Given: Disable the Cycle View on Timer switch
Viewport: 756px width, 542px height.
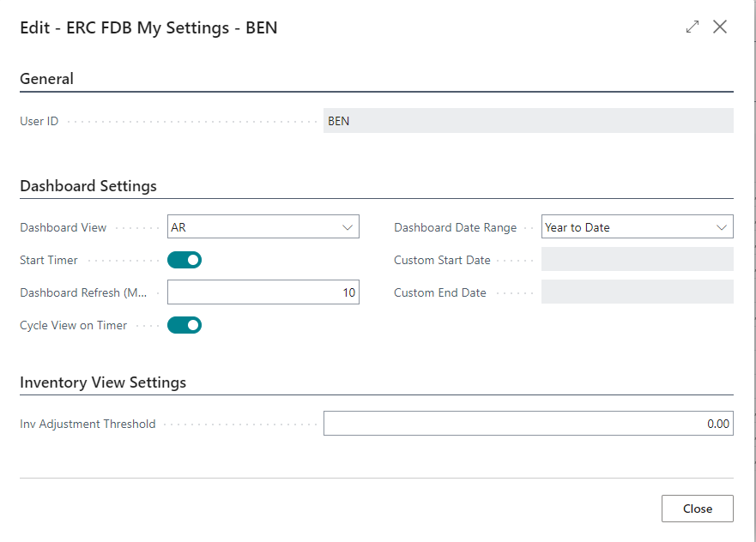Looking at the screenshot, I should pos(184,325).
